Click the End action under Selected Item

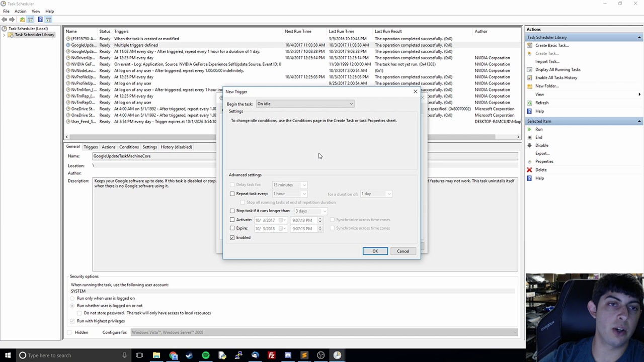[539, 137]
